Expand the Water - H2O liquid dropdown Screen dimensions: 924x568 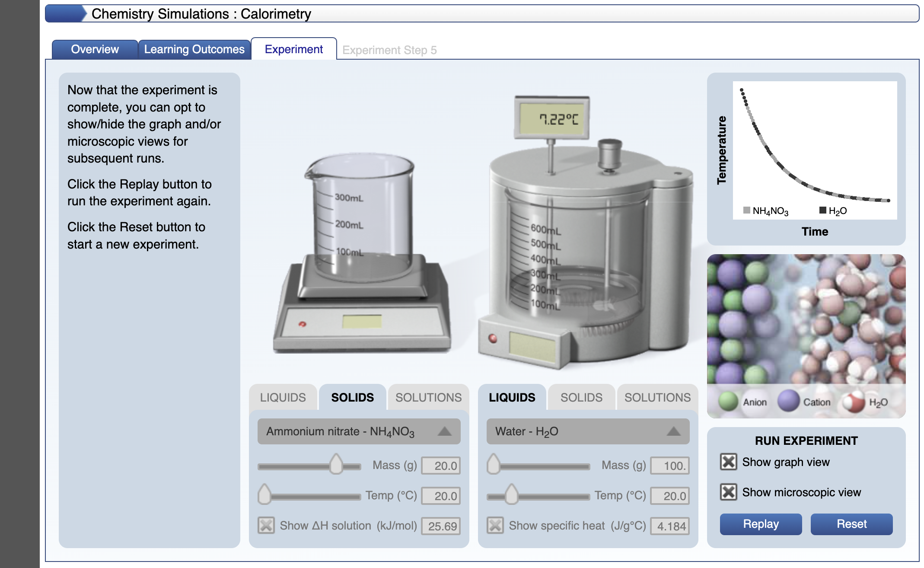point(588,431)
